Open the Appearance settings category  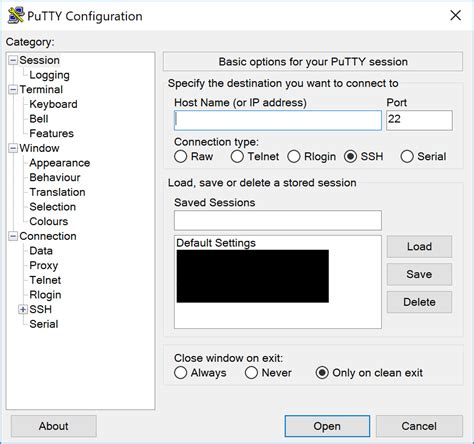click(x=60, y=163)
